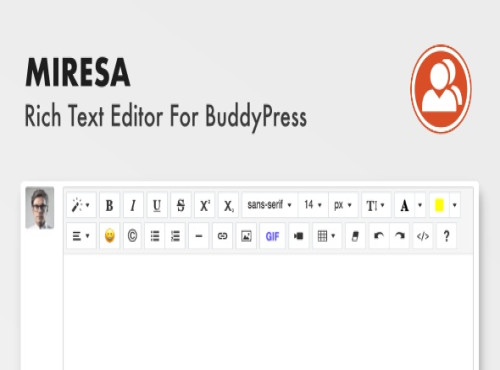Click the eraser clear formatting icon
500x370 pixels.
(x=355, y=236)
